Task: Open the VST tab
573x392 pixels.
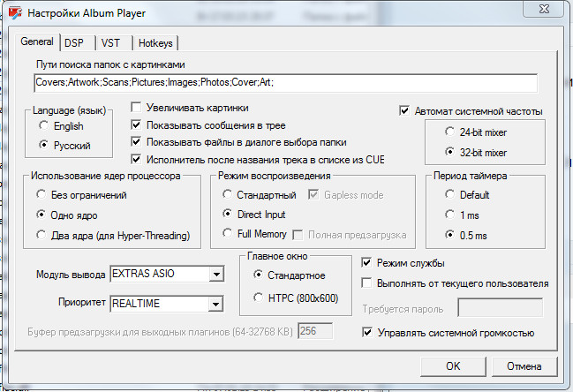Action: (x=112, y=43)
